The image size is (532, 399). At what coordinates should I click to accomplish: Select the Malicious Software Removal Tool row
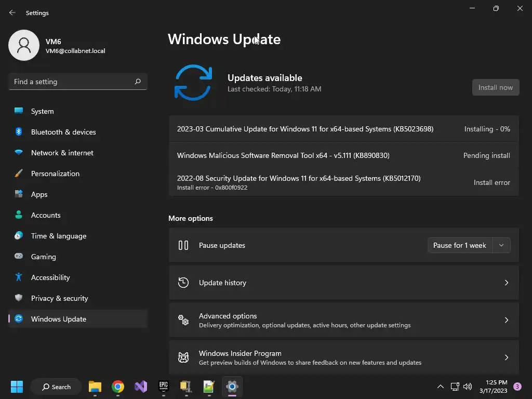tap(344, 155)
